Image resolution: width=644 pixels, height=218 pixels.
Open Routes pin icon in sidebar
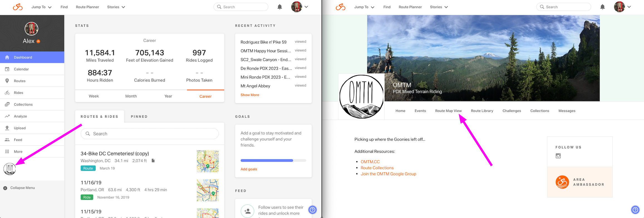7,81
